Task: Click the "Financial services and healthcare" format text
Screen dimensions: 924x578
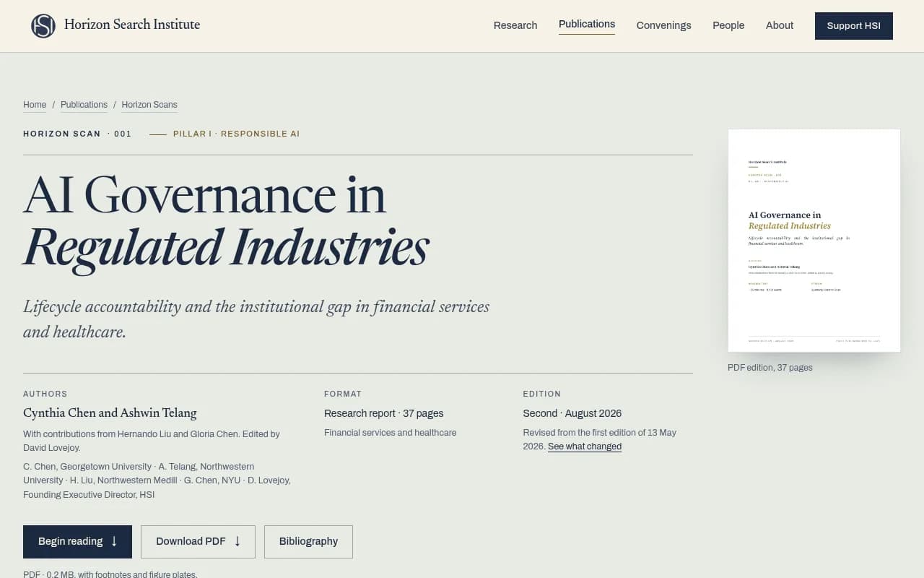Action: 391,433
